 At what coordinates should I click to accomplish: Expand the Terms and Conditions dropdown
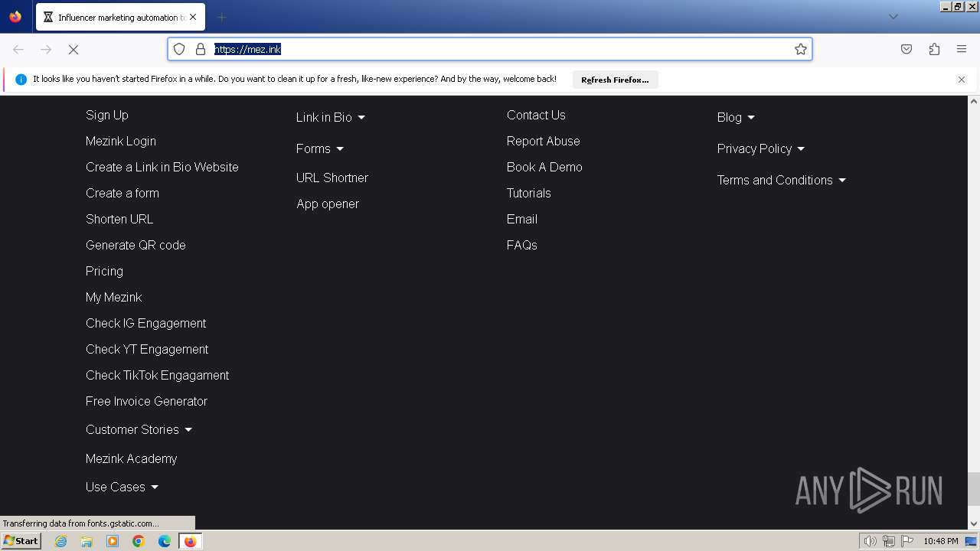tap(782, 180)
